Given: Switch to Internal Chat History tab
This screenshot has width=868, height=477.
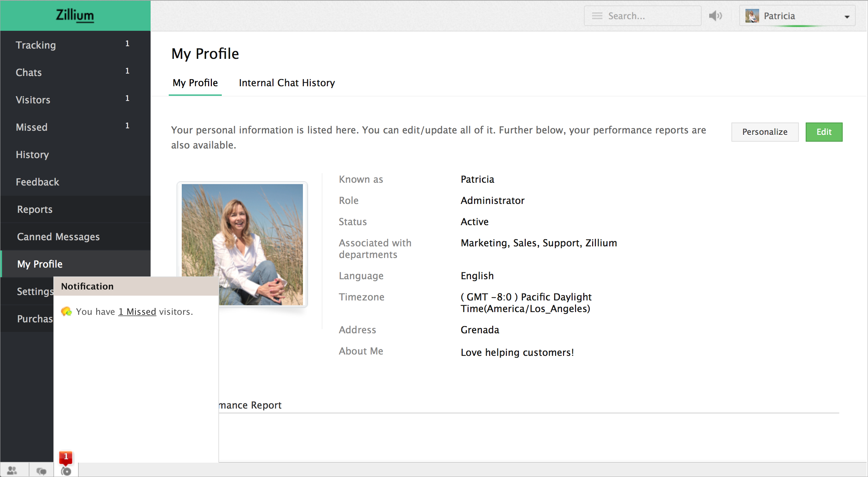Looking at the screenshot, I should pyautogui.click(x=287, y=83).
